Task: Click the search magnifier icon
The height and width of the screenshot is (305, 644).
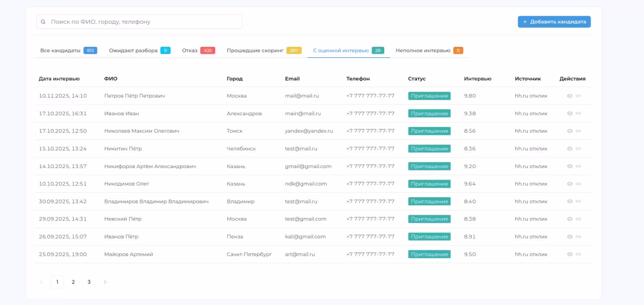Action: (43, 22)
